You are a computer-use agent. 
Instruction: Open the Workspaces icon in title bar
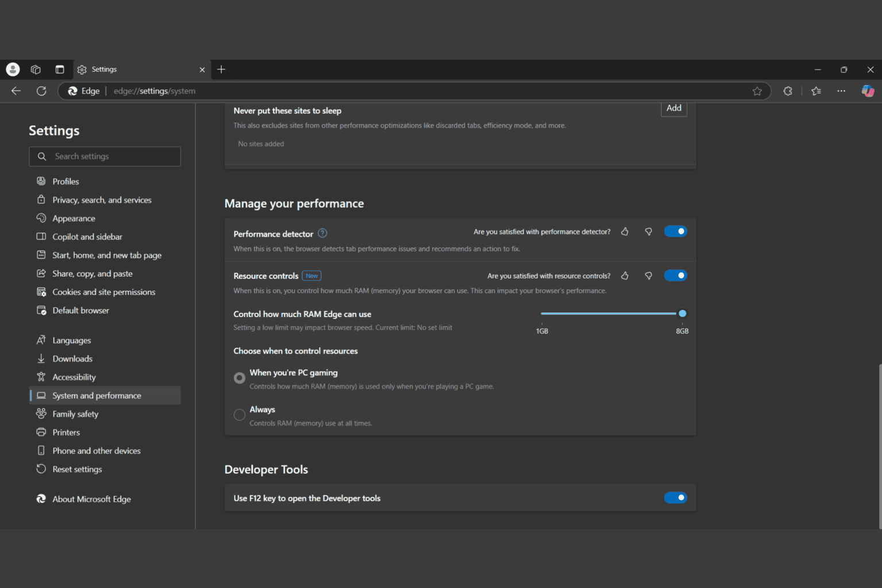coord(36,69)
